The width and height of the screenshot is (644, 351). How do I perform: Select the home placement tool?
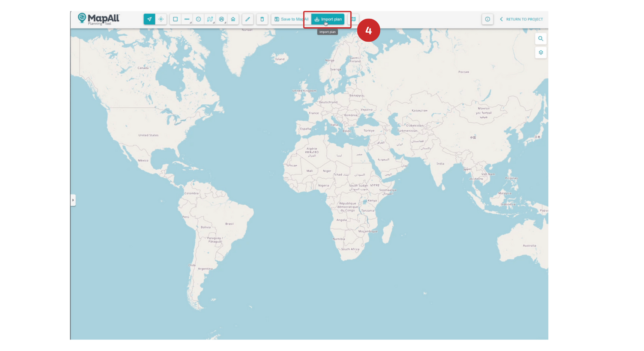tap(233, 19)
